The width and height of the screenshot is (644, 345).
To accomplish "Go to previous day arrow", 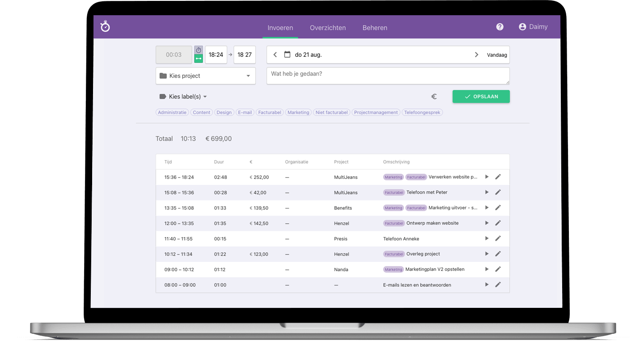I will pyautogui.click(x=275, y=55).
